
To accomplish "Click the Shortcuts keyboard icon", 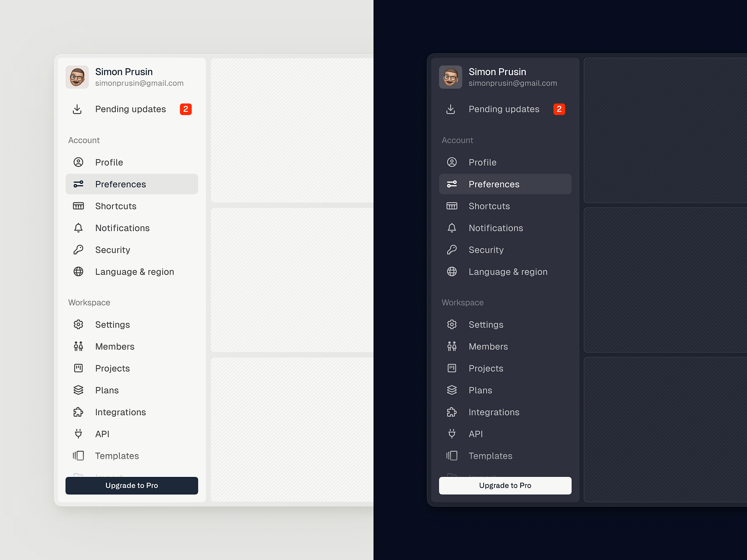I will click(78, 206).
